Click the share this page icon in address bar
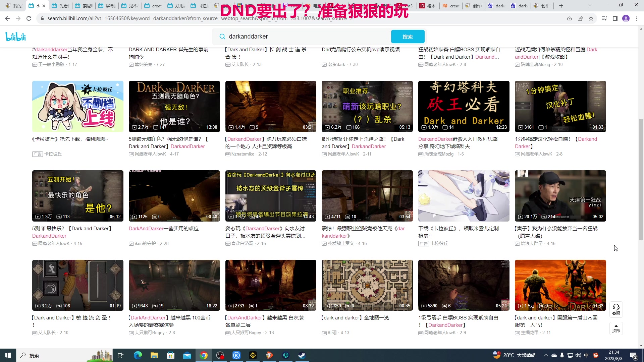The image size is (644, 362). [580, 18]
